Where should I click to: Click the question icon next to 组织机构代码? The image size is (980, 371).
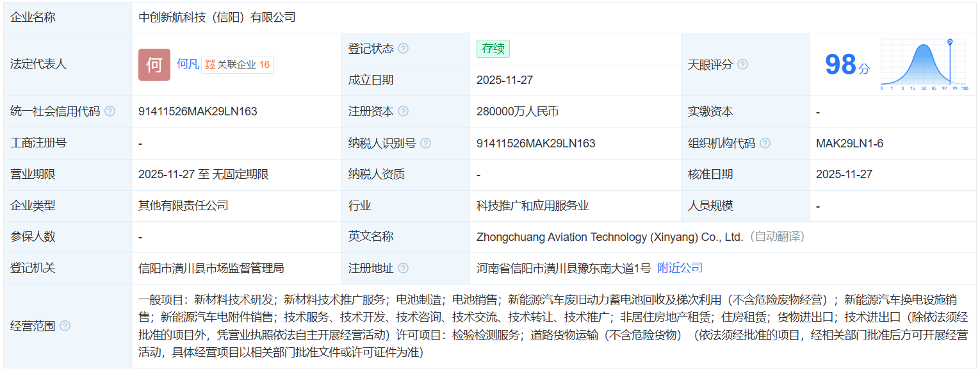click(x=765, y=143)
